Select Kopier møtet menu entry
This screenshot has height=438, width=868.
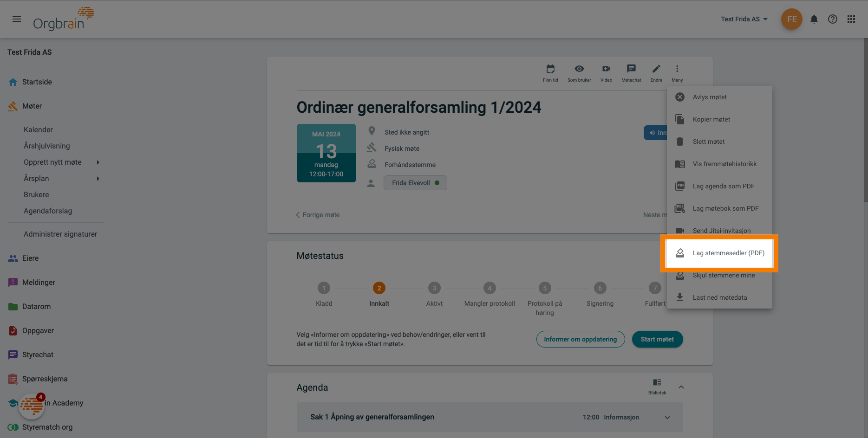pos(719,119)
